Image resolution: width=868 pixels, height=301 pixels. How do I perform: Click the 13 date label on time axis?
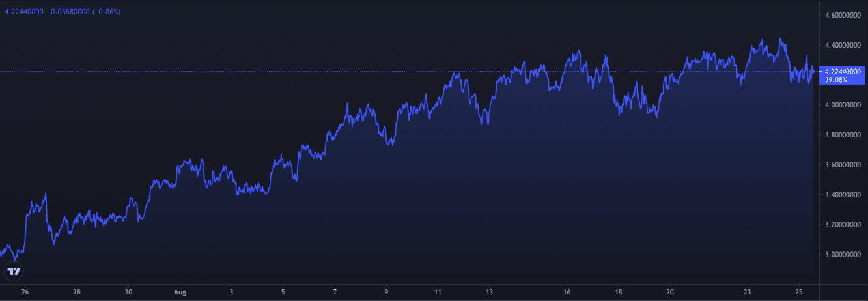pos(490,292)
